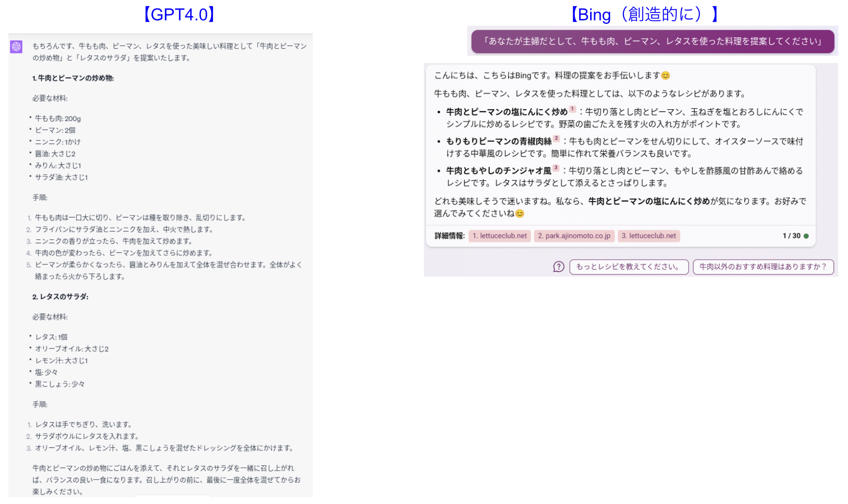
Task: Open citation superscript 1 after 塩にんにく炒め
Action: pyautogui.click(x=572, y=109)
